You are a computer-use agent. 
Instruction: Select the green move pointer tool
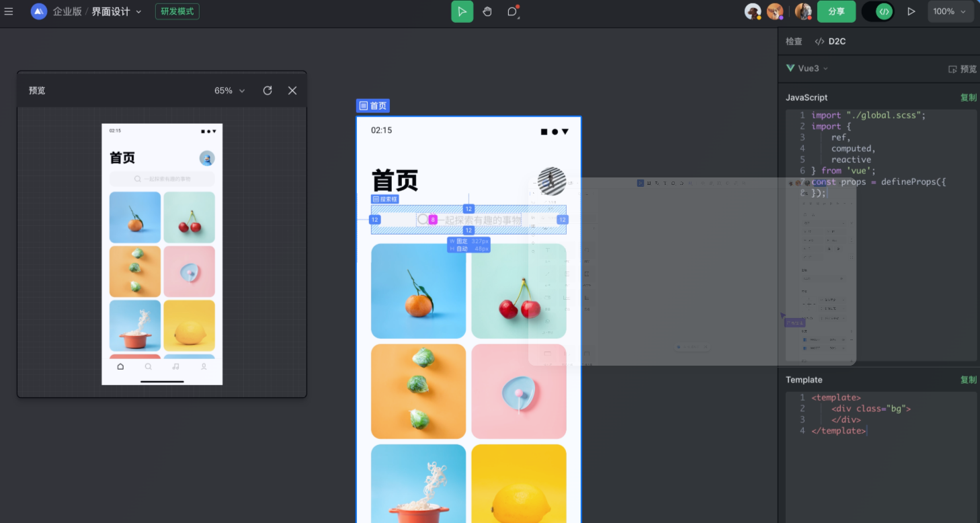[462, 11]
